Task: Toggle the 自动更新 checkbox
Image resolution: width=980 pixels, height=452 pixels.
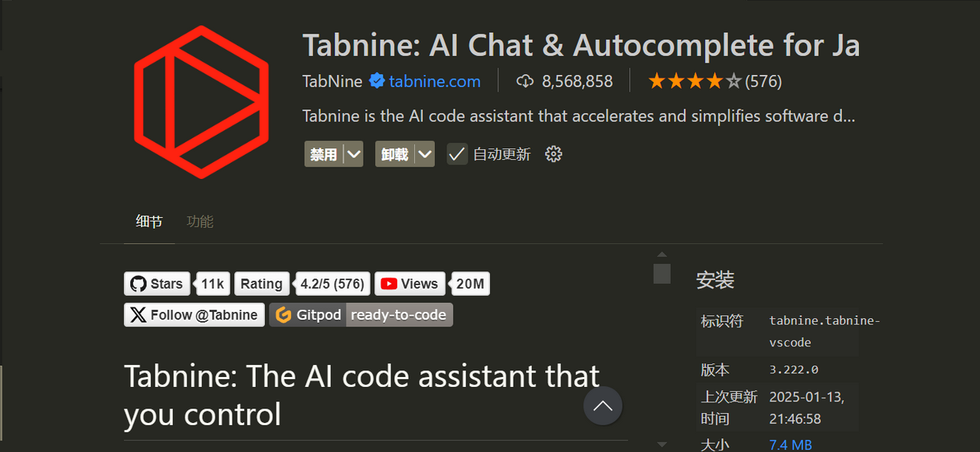Action: tap(457, 154)
